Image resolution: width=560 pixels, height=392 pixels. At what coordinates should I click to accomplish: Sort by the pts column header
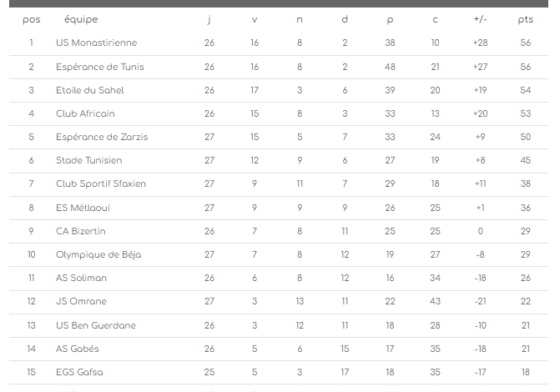pyautogui.click(x=525, y=19)
